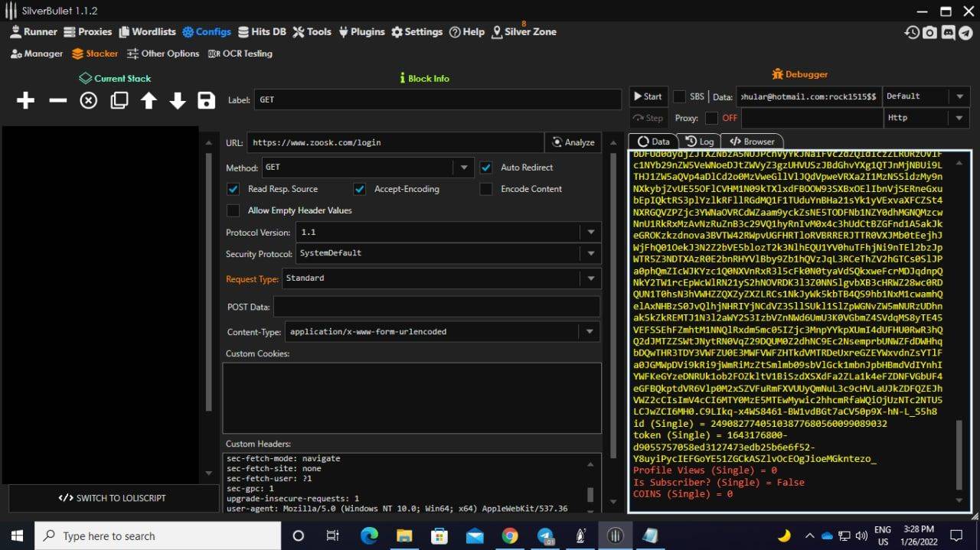Move block down with down arrow
The width and height of the screenshot is (980, 550).
click(x=178, y=101)
